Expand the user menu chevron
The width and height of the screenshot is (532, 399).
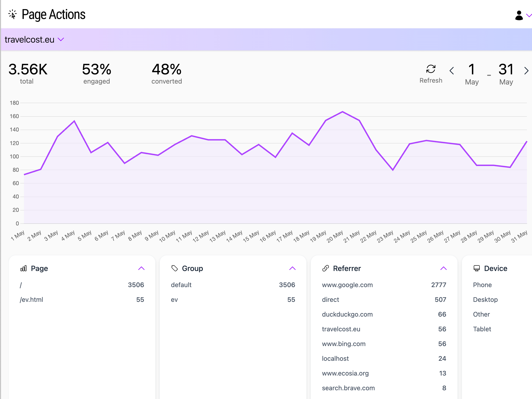click(x=529, y=16)
